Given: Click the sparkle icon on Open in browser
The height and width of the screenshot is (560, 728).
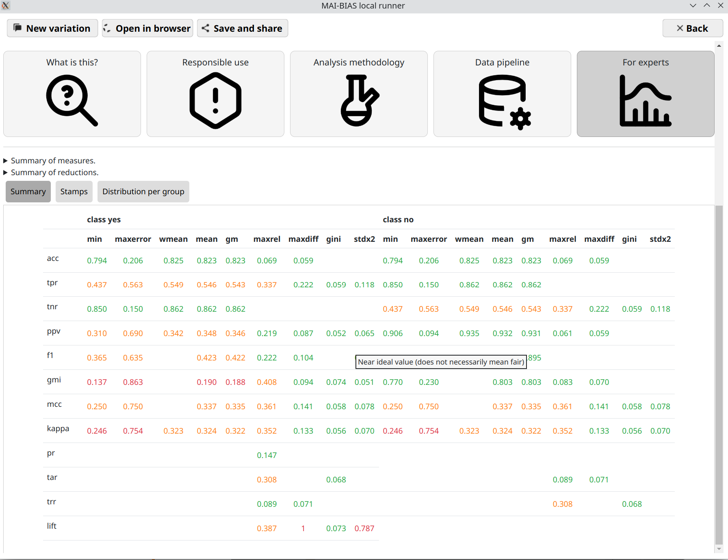Looking at the screenshot, I should point(107,28).
